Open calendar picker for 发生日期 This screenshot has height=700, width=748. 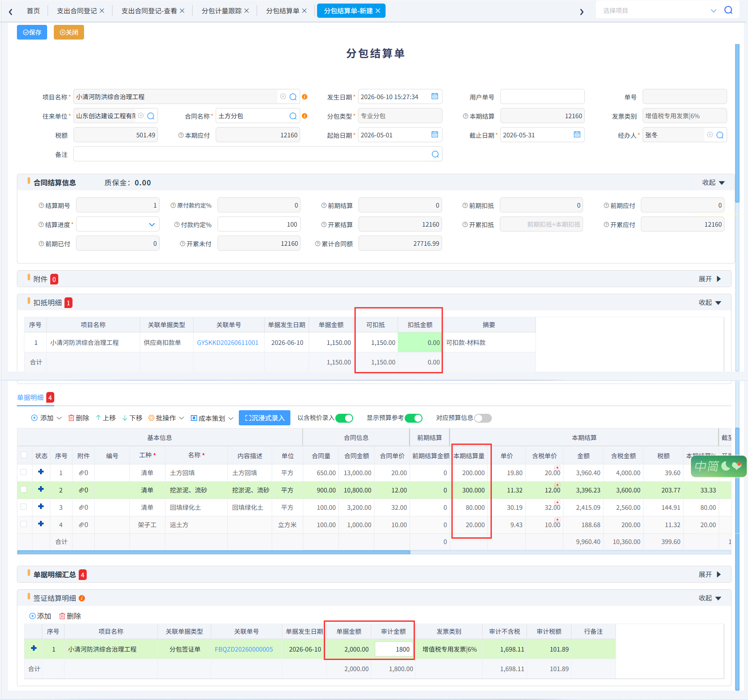tap(435, 96)
